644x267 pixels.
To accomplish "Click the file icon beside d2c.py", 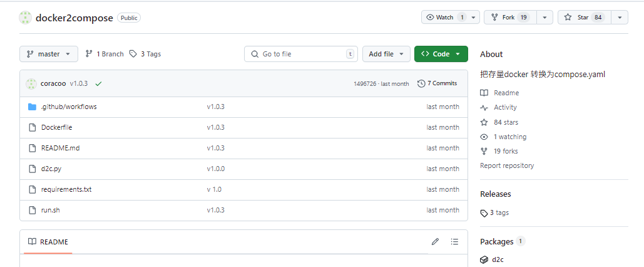I will tap(33, 169).
